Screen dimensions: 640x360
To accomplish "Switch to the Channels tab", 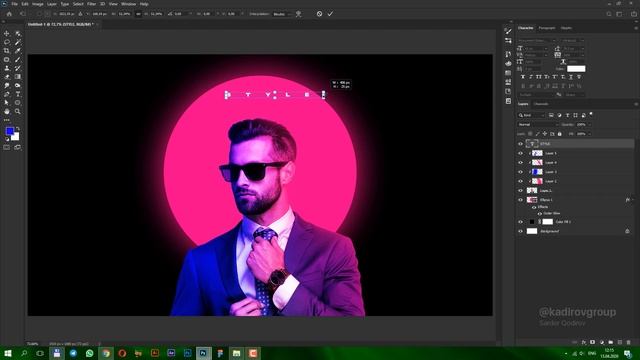I will pyautogui.click(x=541, y=104).
